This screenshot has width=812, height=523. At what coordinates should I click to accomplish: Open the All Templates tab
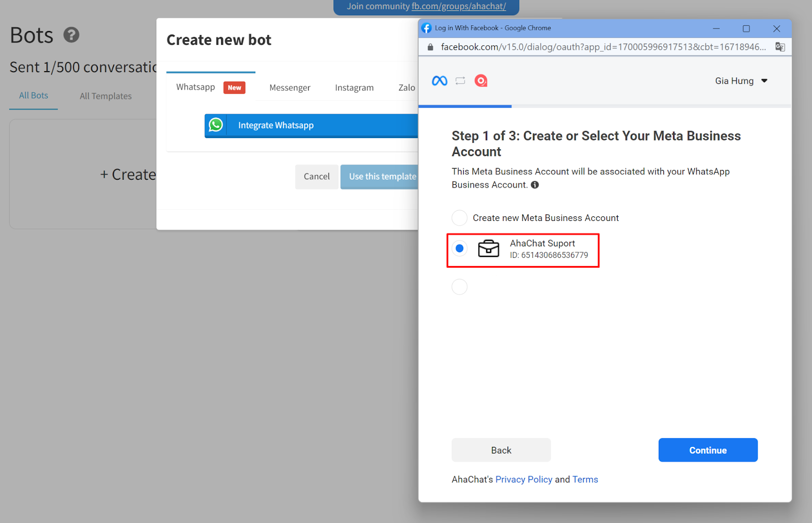[x=106, y=96]
